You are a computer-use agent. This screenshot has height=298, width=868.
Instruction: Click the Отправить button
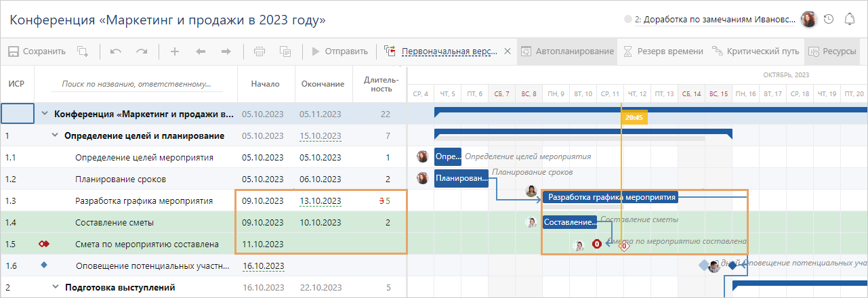click(x=339, y=51)
